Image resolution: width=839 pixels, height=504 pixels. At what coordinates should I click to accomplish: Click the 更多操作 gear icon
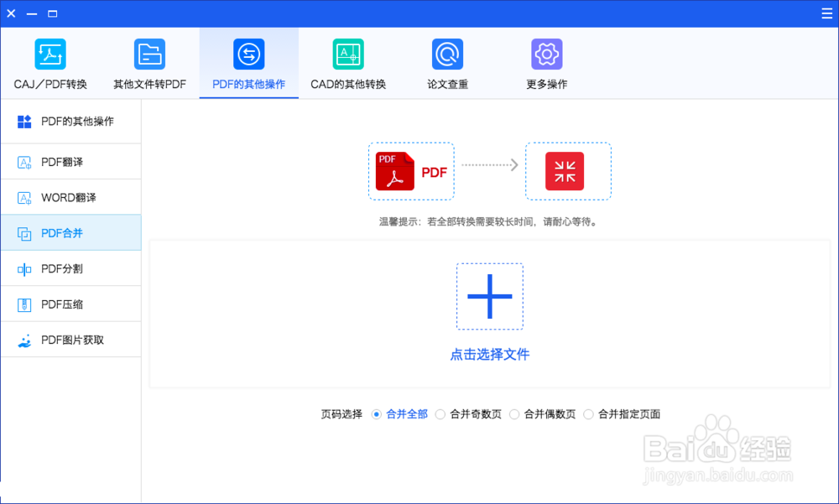click(546, 53)
